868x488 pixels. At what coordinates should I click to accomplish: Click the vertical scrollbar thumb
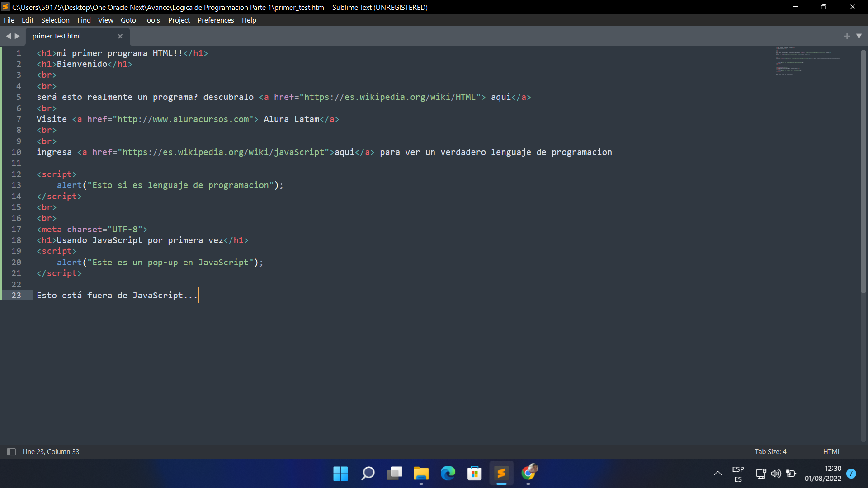(x=863, y=172)
